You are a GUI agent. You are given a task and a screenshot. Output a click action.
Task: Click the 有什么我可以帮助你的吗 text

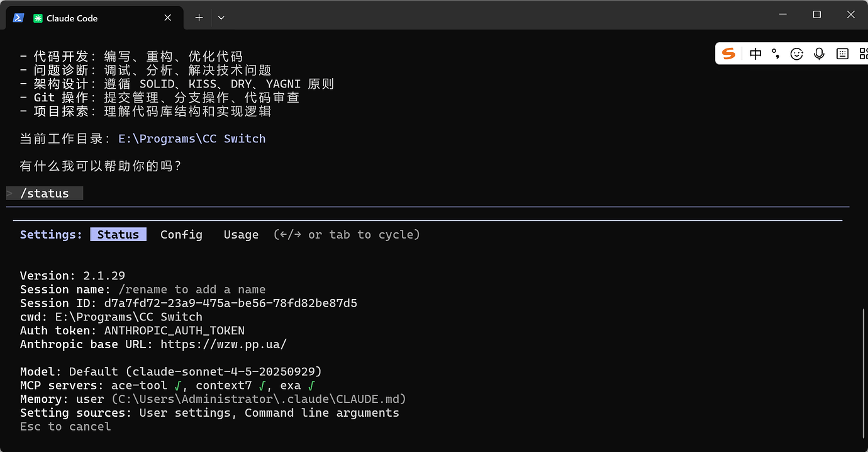101,166
